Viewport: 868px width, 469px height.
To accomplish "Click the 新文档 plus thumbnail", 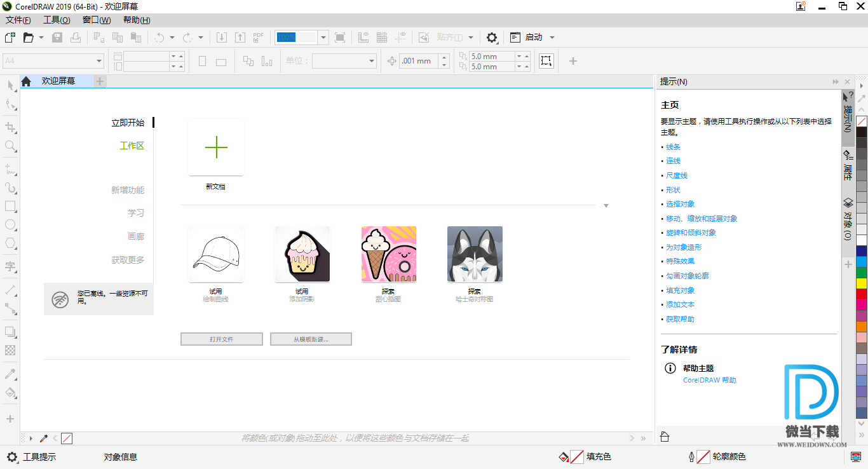I will pos(216,147).
